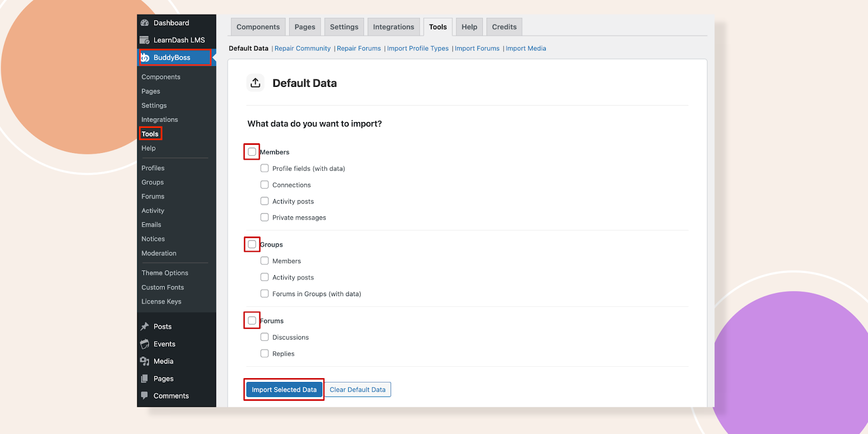The width and height of the screenshot is (868, 434).
Task: Enable the Private messages checkbox
Action: [x=265, y=217]
